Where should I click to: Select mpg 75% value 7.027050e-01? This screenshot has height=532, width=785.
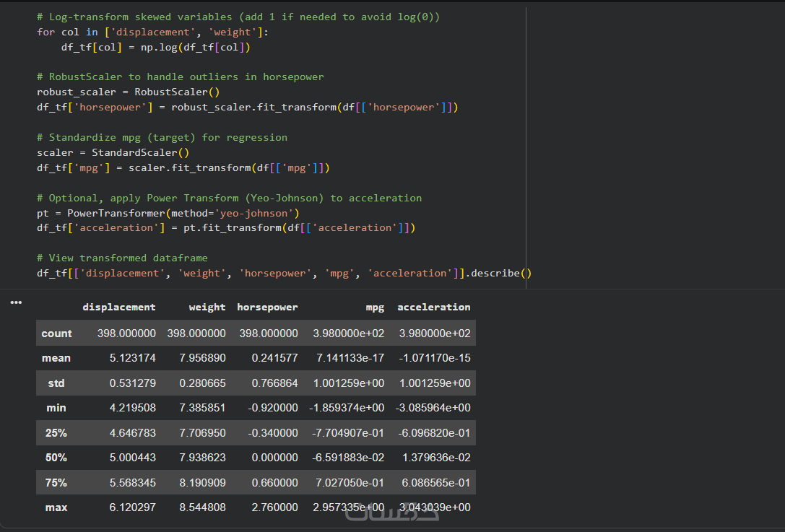pyautogui.click(x=350, y=482)
